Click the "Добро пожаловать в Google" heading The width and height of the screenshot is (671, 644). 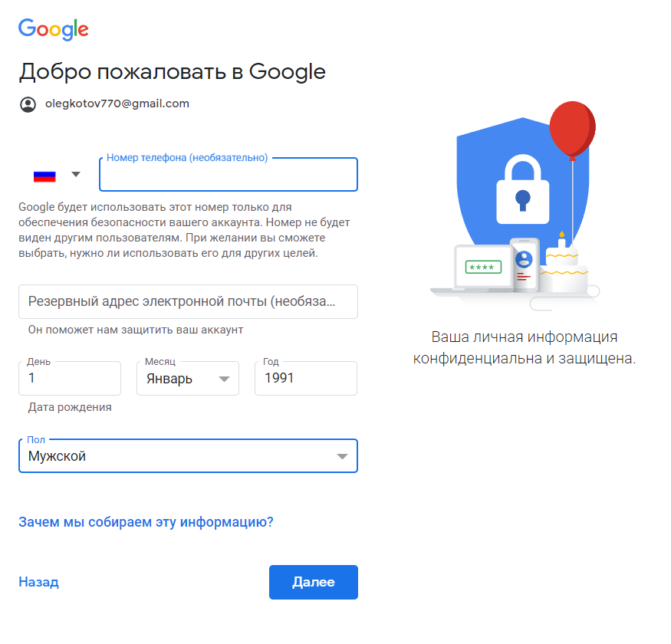tap(173, 71)
